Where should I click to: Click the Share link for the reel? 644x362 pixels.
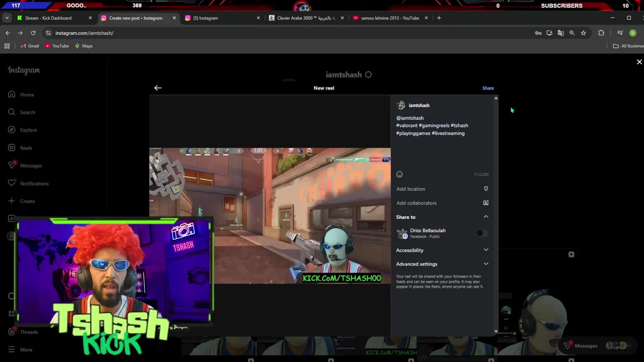(488, 88)
